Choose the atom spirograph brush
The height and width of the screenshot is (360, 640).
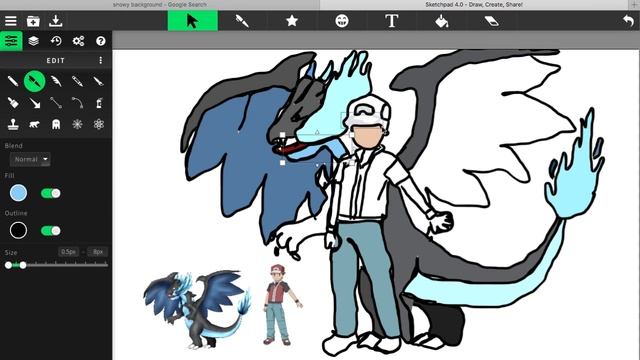99,124
